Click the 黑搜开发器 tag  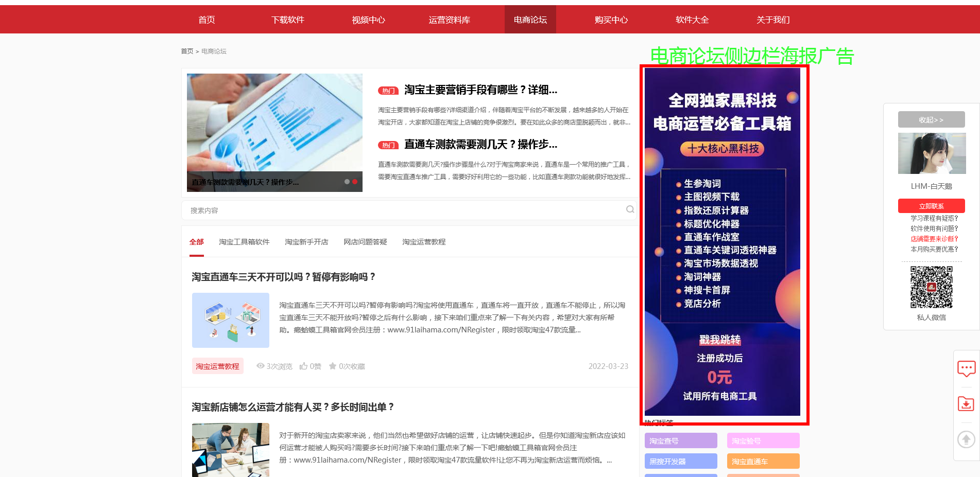(681, 461)
